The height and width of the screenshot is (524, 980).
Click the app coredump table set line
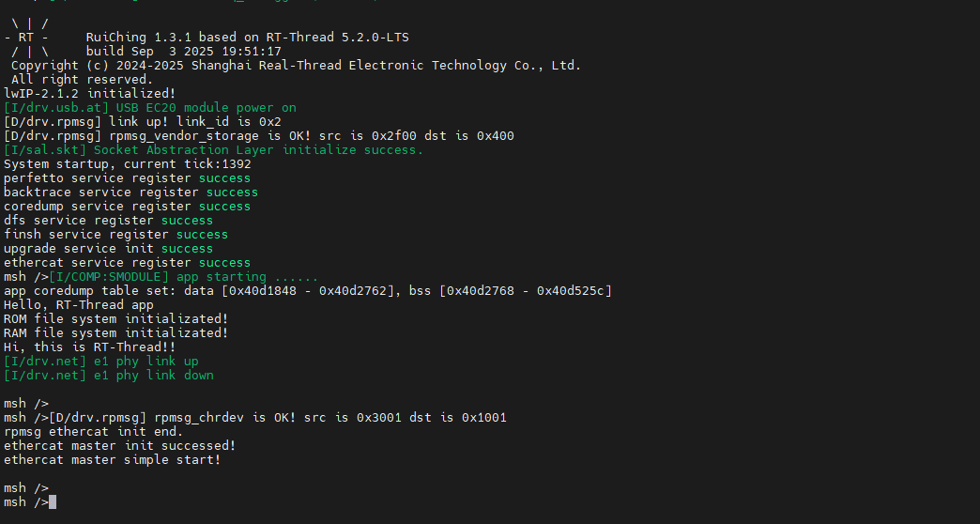click(x=307, y=291)
